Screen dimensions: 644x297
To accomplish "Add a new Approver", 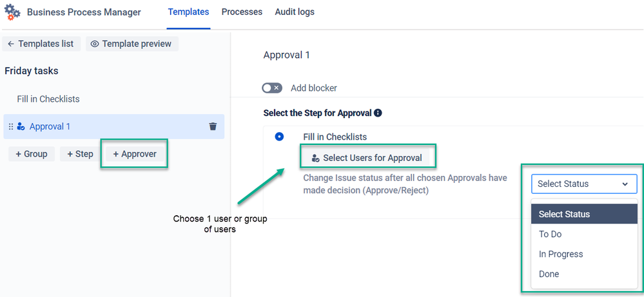I will click(135, 154).
